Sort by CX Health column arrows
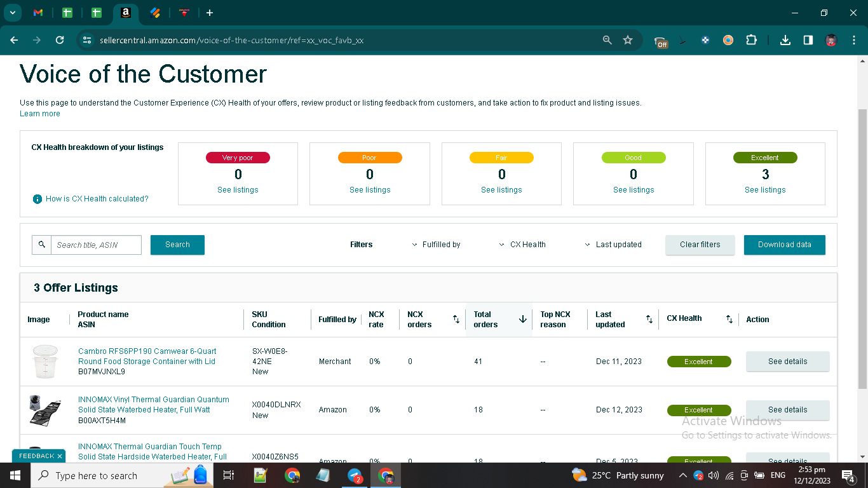The height and width of the screenshot is (488, 868). pos(729,319)
